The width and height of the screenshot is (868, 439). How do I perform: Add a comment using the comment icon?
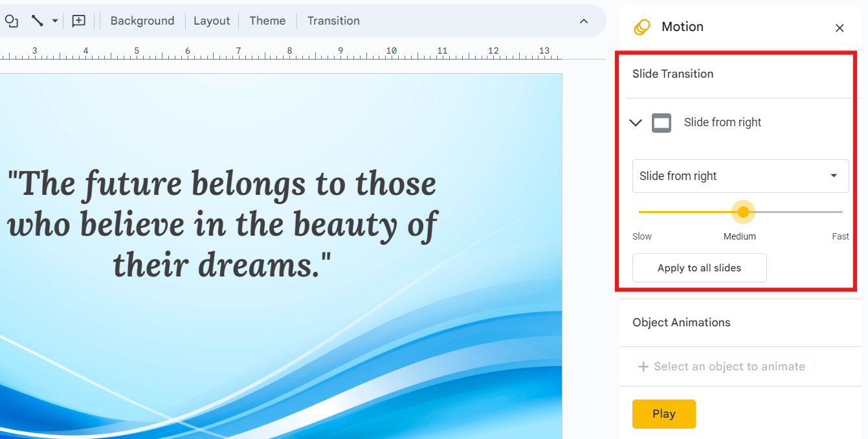tap(78, 21)
